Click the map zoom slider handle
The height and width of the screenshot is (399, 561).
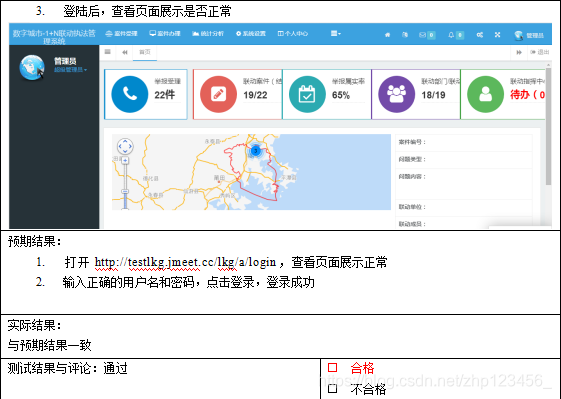coord(125,192)
